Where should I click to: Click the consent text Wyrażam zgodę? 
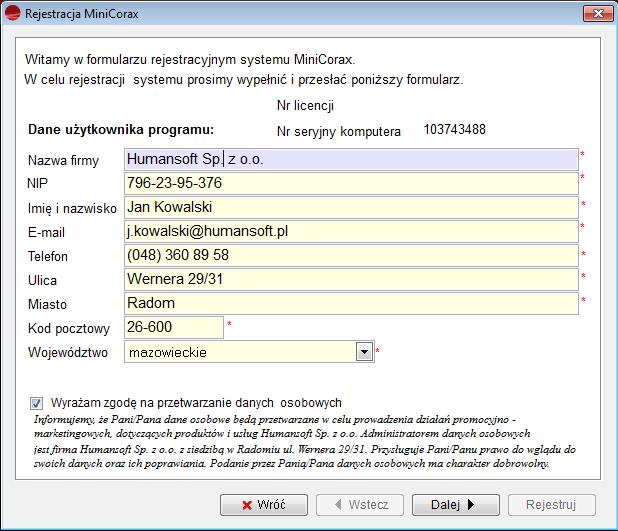tap(196, 403)
